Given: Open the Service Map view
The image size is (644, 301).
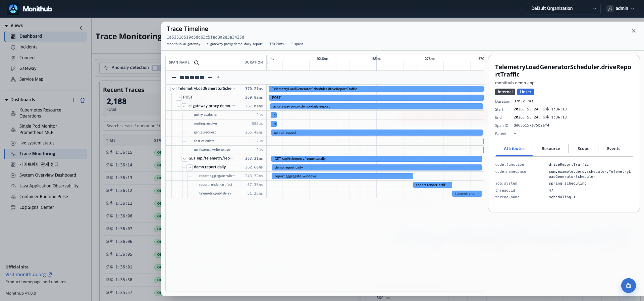Looking at the screenshot, I should click(31, 79).
